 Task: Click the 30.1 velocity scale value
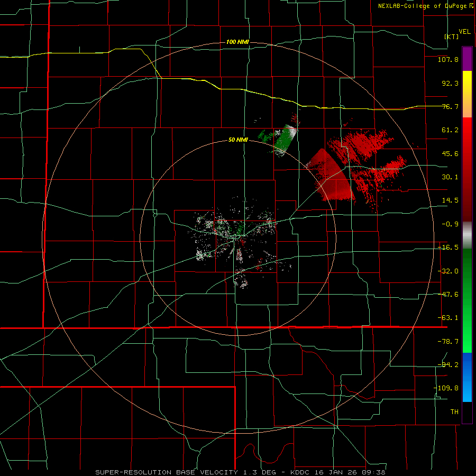pos(450,177)
